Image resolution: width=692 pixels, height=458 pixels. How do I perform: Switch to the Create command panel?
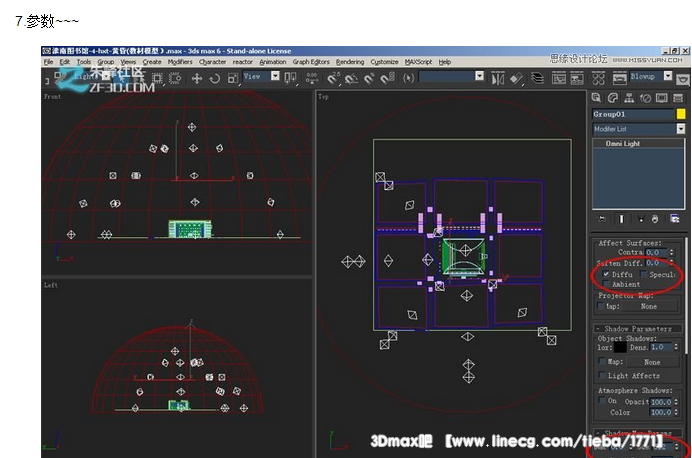click(x=596, y=98)
